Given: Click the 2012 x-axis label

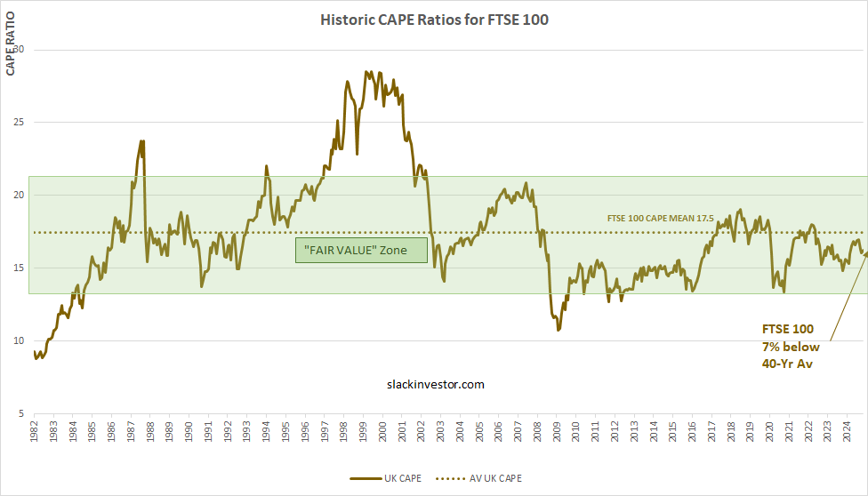Looking at the screenshot, I should (615, 432).
